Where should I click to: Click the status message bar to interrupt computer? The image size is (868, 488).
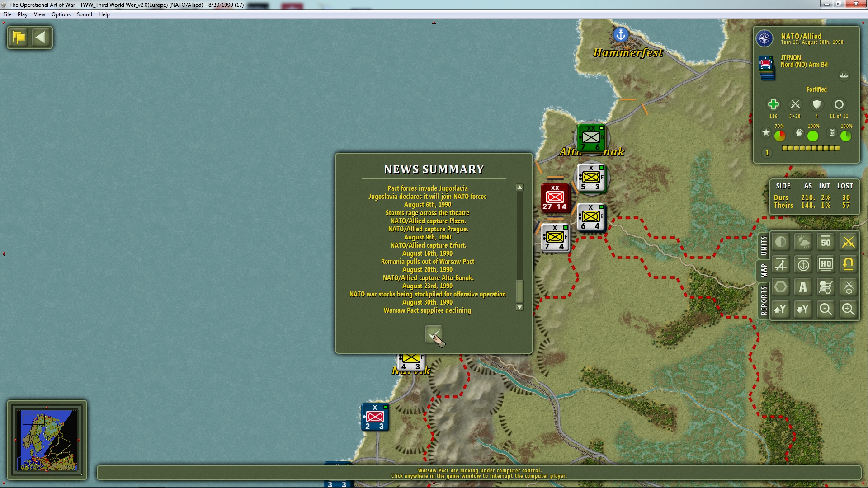pos(479,473)
